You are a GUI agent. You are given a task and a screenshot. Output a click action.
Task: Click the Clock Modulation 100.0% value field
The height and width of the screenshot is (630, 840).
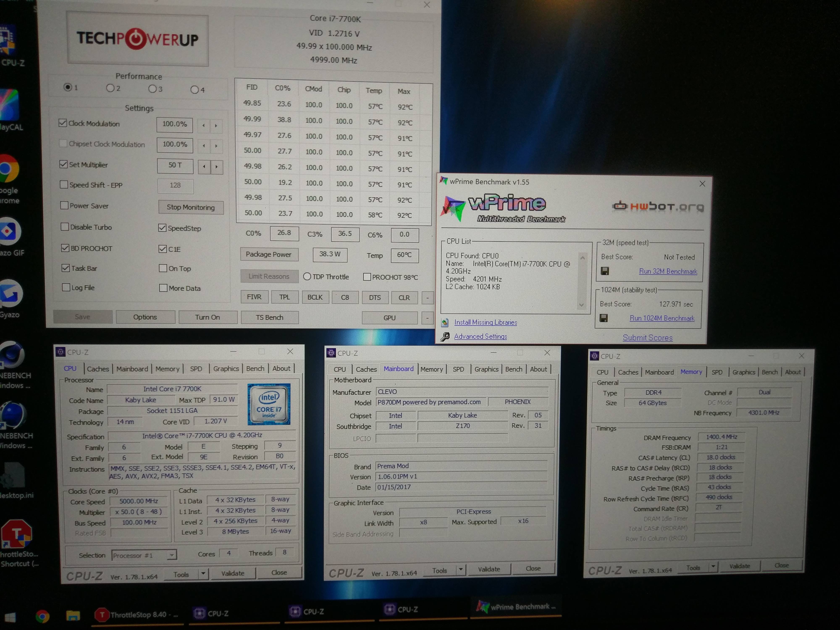tap(174, 125)
